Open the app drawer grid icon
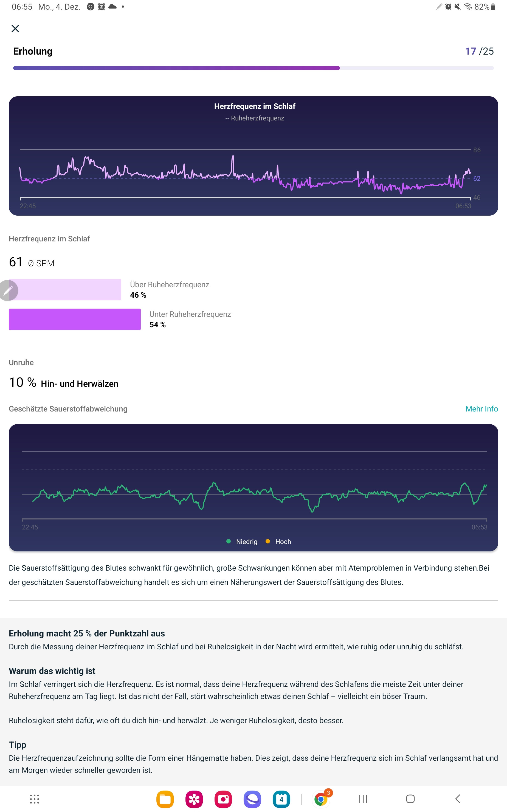Viewport: 507px width, 812px height. coord(35,799)
